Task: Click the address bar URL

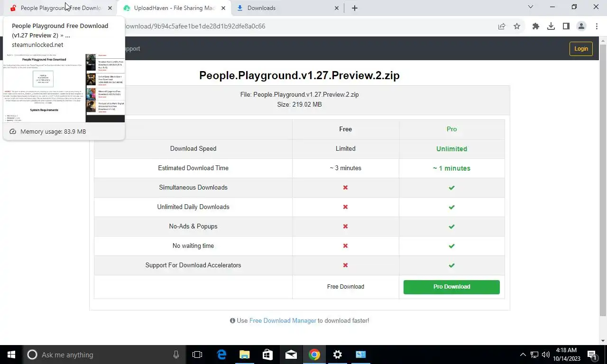Action: pos(194,26)
